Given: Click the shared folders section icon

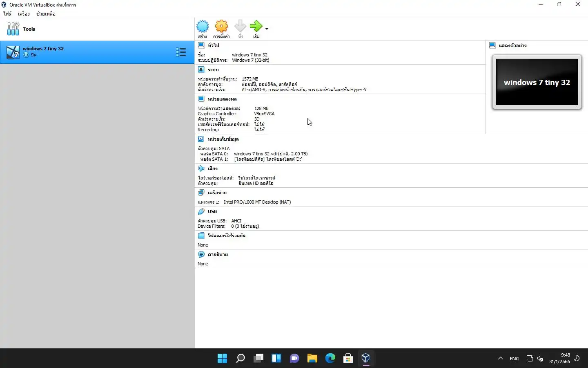Looking at the screenshot, I should tap(201, 236).
